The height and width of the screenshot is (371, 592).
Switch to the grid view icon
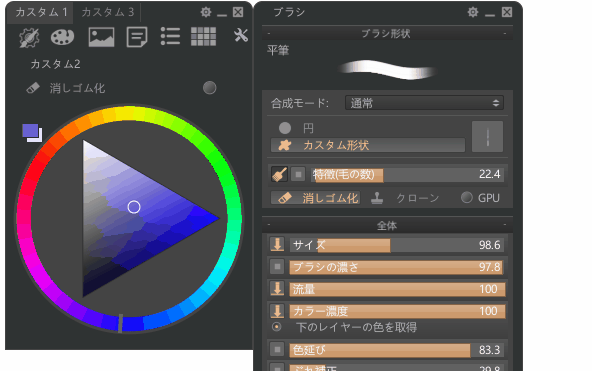204,37
